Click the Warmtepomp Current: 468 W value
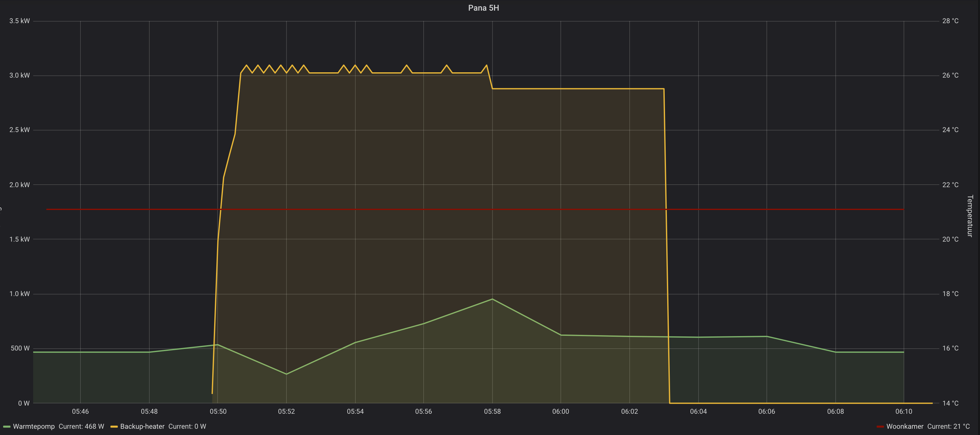This screenshot has width=980, height=435. 81,427
